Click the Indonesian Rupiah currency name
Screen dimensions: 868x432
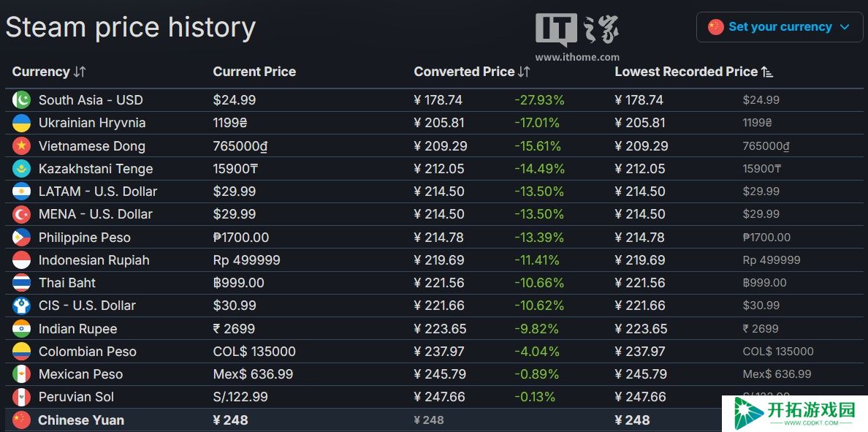point(94,260)
